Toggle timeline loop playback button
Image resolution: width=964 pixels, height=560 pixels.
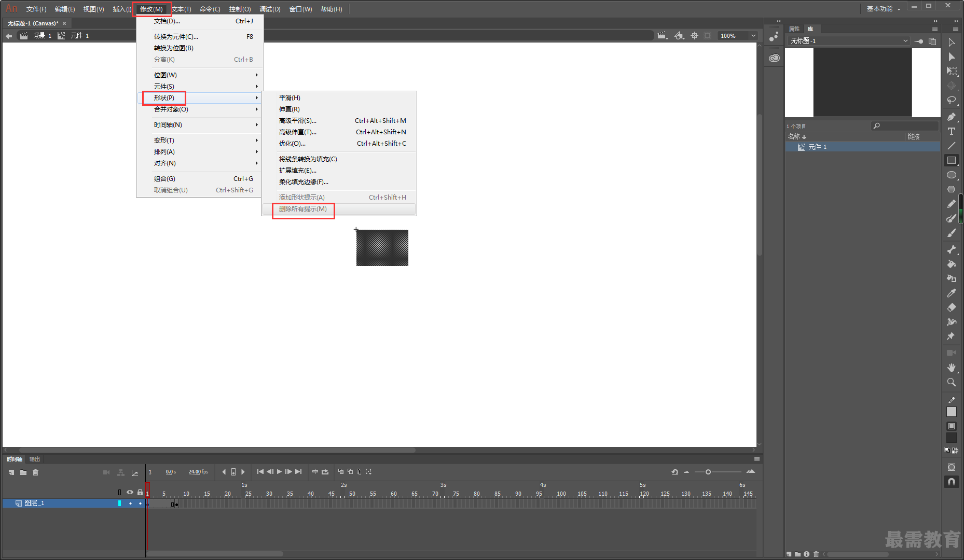pos(325,472)
